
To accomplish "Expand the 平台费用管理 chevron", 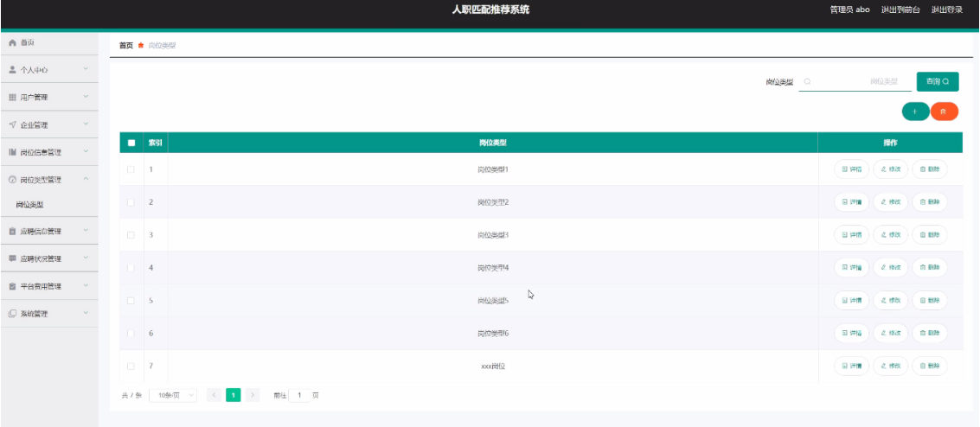I will (86, 286).
